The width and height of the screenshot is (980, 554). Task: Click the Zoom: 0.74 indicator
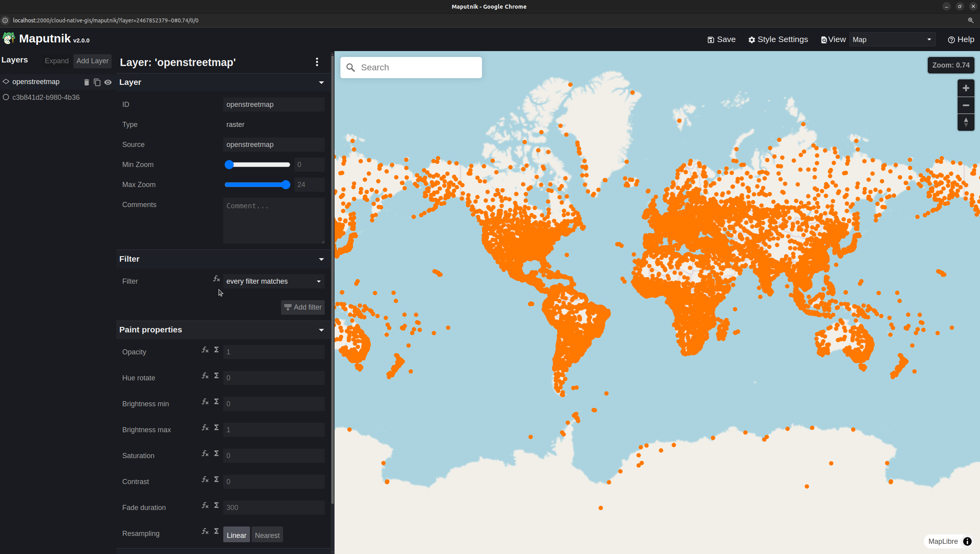coord(951,65)
